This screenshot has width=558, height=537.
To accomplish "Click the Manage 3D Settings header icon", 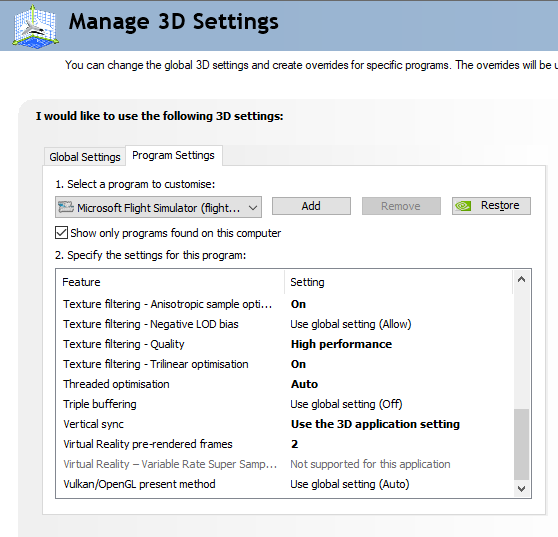I will [35, 26].
